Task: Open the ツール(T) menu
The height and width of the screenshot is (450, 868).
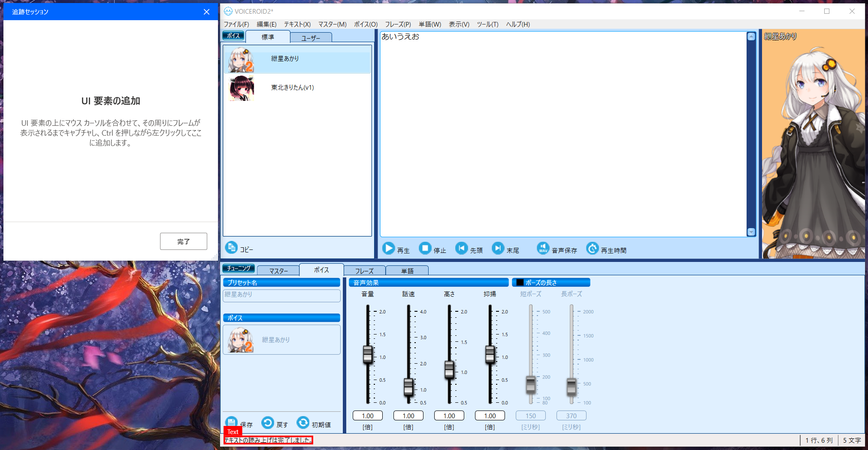Action: click(x=487, y=24)
